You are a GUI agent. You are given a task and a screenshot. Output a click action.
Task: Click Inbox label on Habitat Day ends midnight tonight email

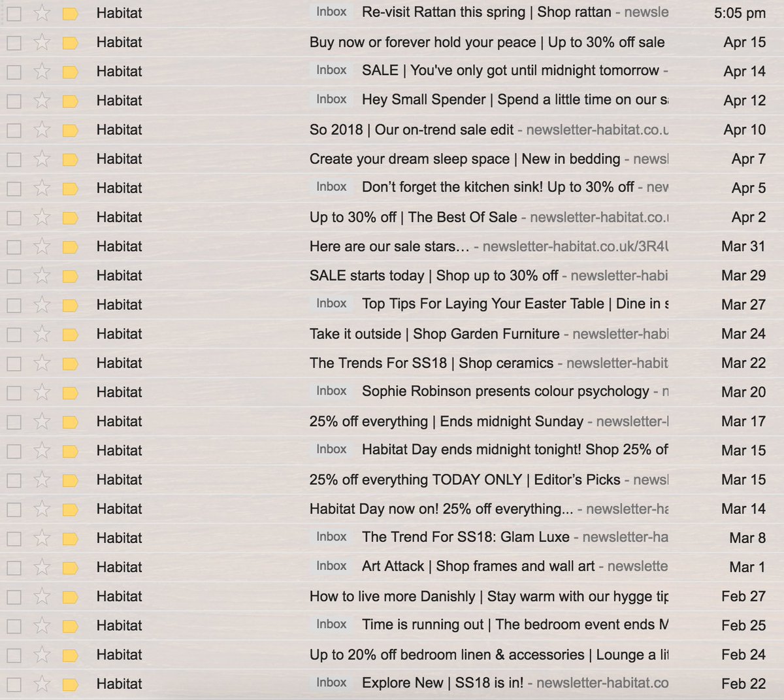(x=331, y=449)
